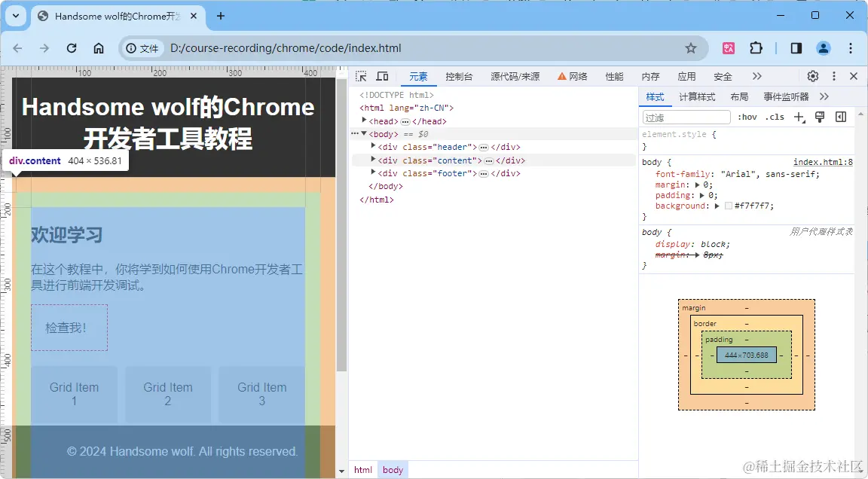The height and width of the screenshot is (479, 868).
Task: Collapse the body element node
Action: [364, 134]
